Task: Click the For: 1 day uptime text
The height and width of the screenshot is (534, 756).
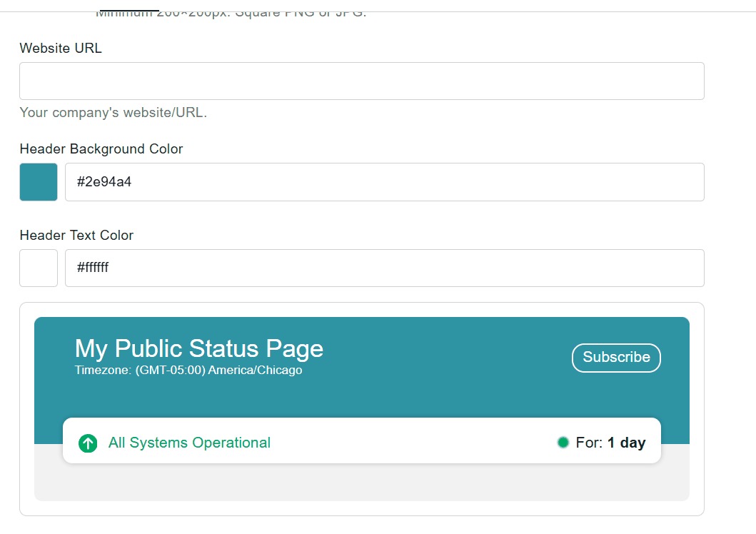Action: [610, 443]
